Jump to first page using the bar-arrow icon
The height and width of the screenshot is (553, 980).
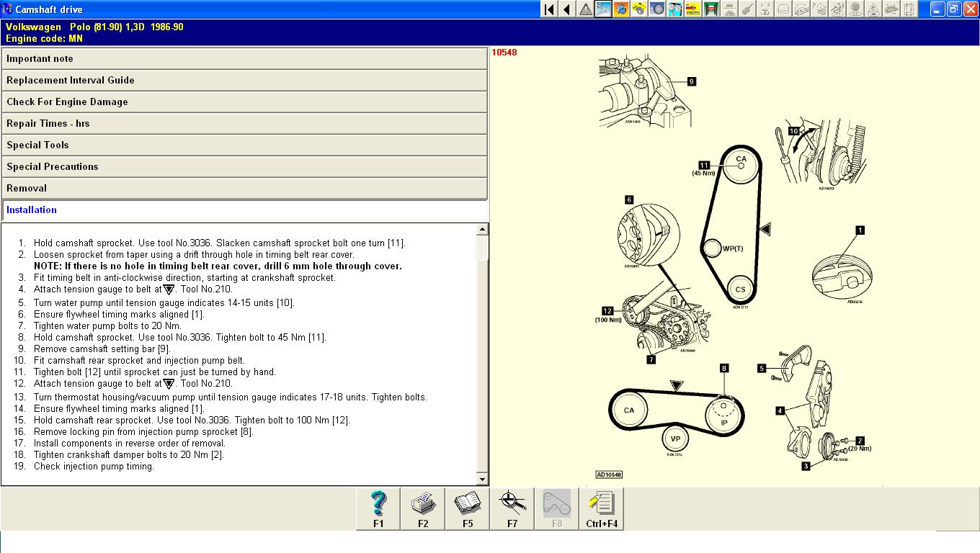coord(549,9)
